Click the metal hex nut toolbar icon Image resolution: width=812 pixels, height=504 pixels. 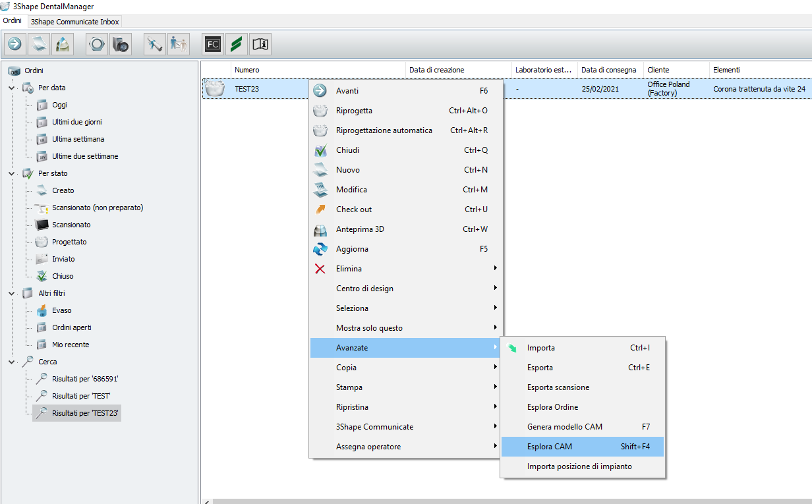click(96, 44)
